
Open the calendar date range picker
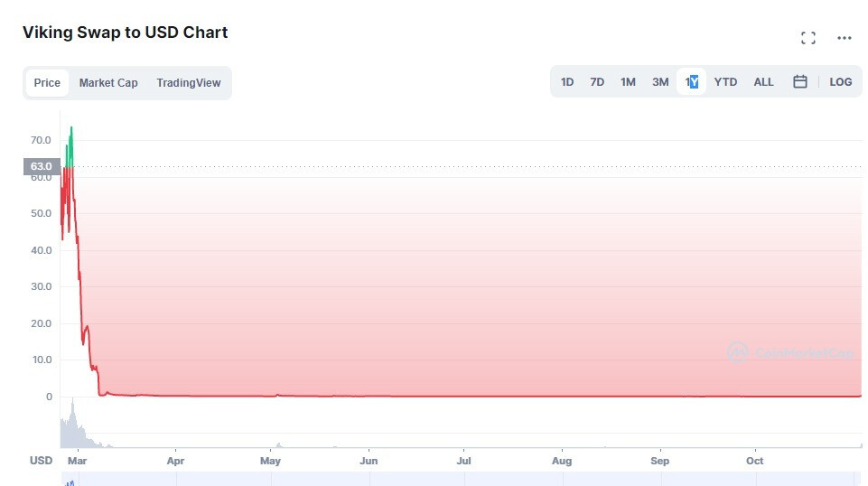coord(799,82)
